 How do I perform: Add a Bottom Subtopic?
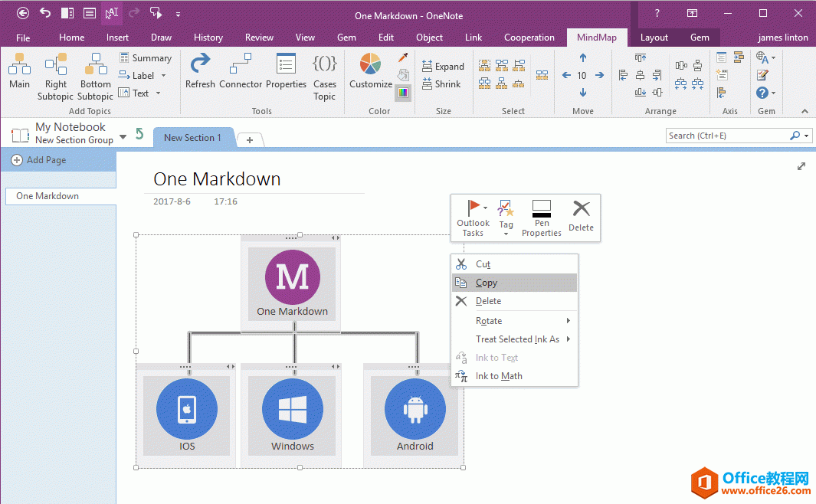(x=95, y=75)
